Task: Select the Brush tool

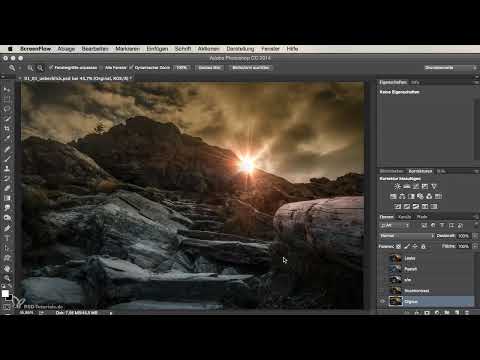Action: coord(7,159)
